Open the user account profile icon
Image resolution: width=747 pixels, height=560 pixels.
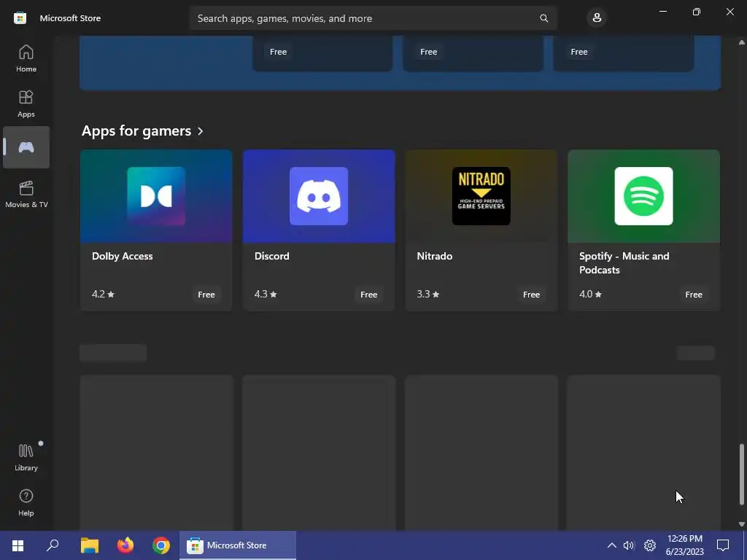point(597,18)
